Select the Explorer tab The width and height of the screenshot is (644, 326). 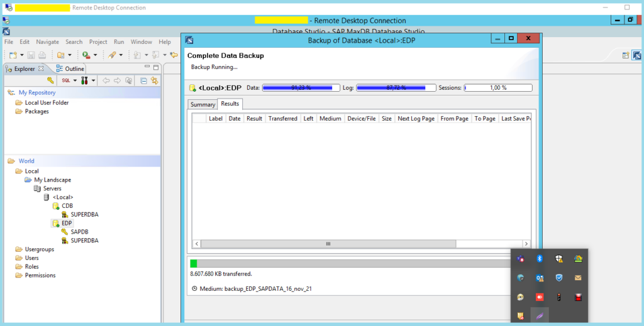25,69
